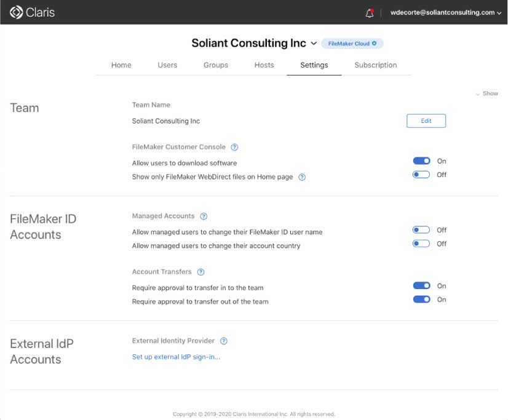Open Set up external IdP sign-in link

point(176,357)
